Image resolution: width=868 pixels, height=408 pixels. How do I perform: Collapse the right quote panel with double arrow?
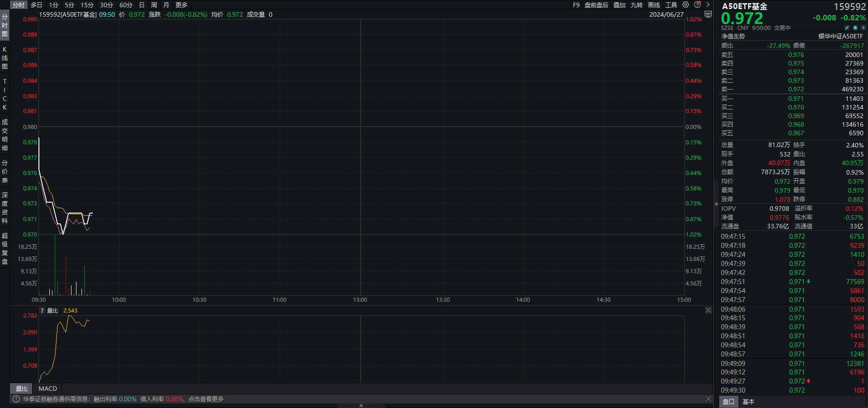(716, 204)
